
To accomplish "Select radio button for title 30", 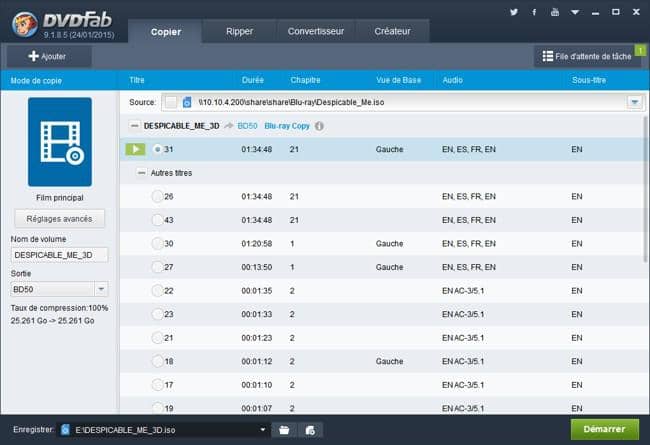I will [x=157, y=243].
